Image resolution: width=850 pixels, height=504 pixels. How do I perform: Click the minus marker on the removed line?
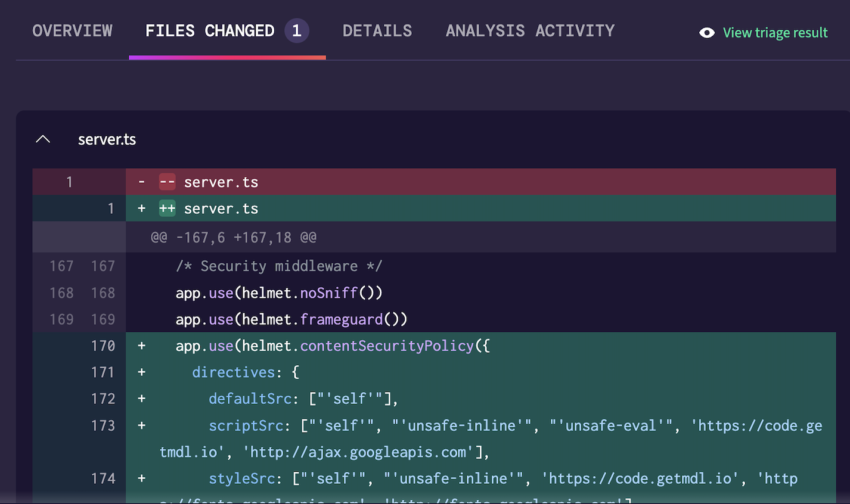142,182
